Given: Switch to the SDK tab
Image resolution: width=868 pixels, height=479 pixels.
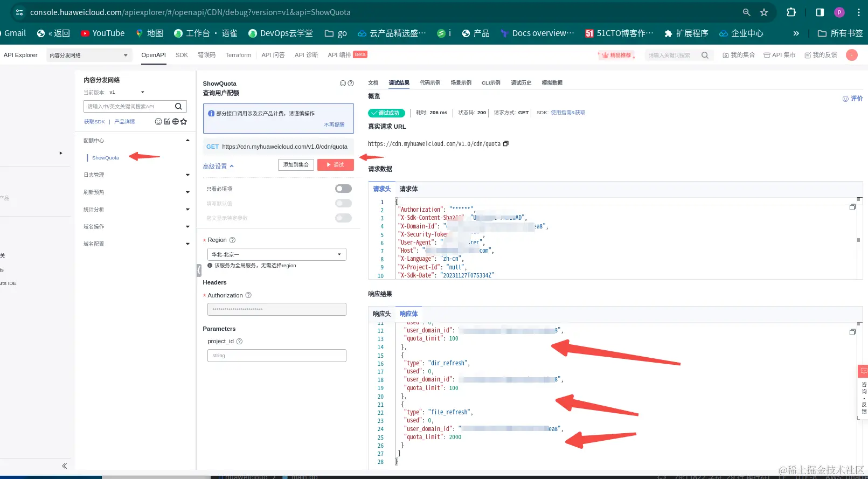Looking at the screenshot, I should [182, 55].
